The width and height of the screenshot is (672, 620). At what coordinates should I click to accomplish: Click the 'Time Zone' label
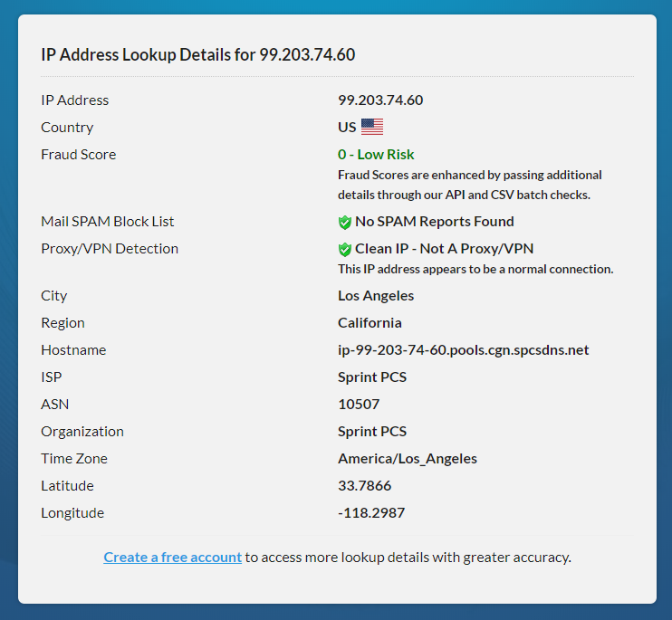(x=74, y=459)
